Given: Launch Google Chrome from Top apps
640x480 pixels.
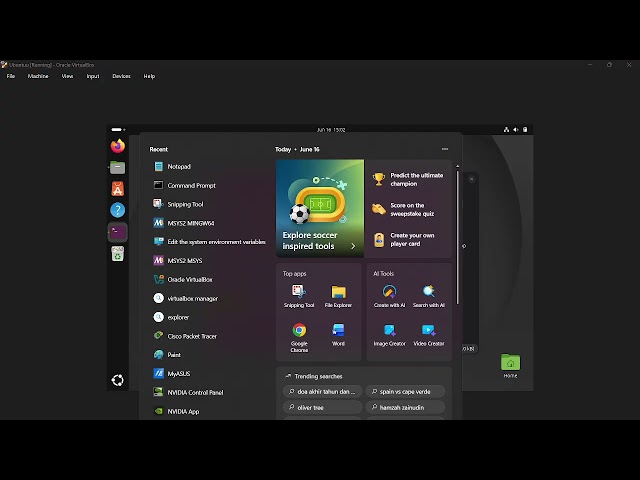Looking at the screenshot, I should [x=299, y=337].
